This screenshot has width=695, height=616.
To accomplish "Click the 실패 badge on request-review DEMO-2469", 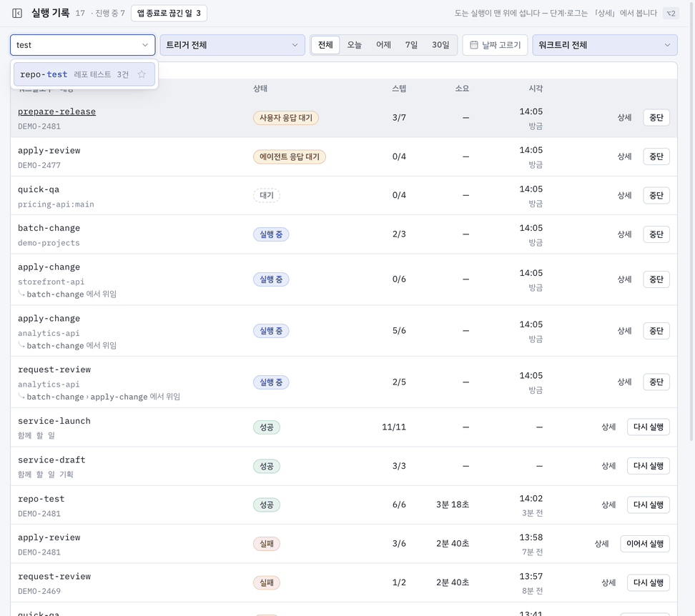I will click(x=267, y=583).
